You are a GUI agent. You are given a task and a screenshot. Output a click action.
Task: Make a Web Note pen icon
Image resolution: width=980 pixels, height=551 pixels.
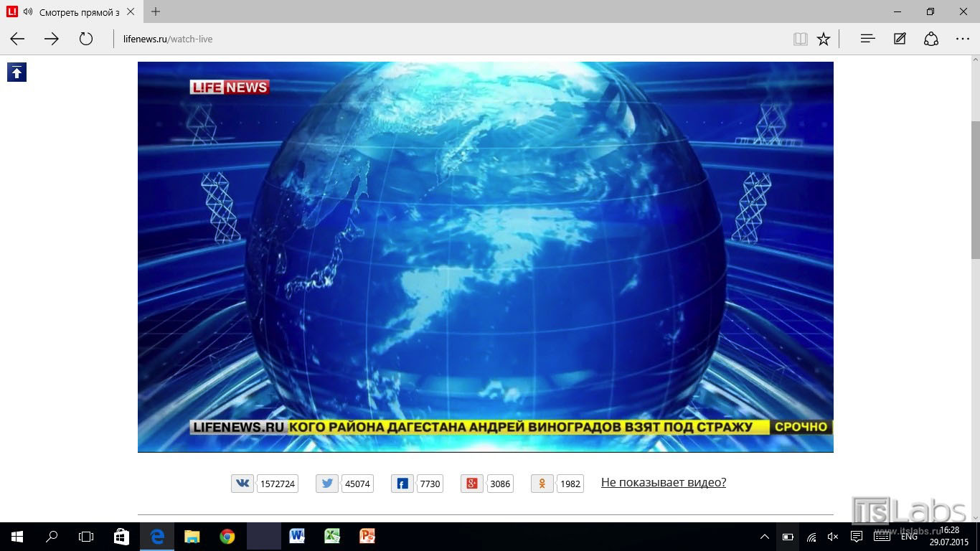pyautogui.click(x=900, y=39)
